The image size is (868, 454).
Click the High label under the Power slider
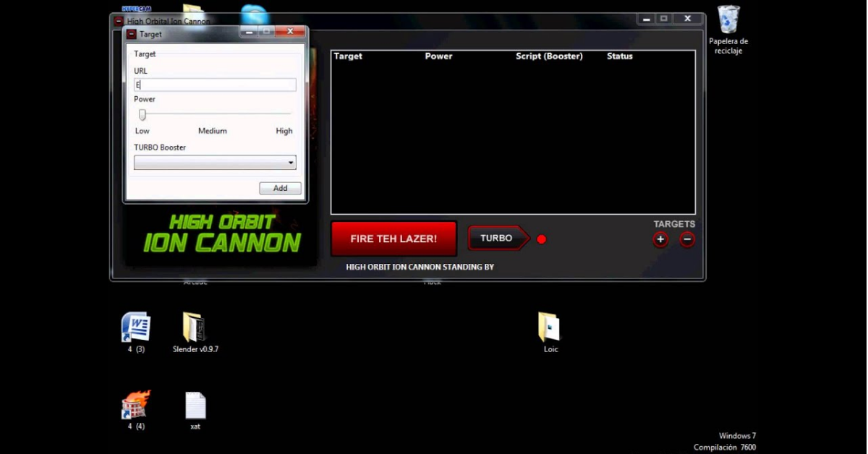click(284, 131)
